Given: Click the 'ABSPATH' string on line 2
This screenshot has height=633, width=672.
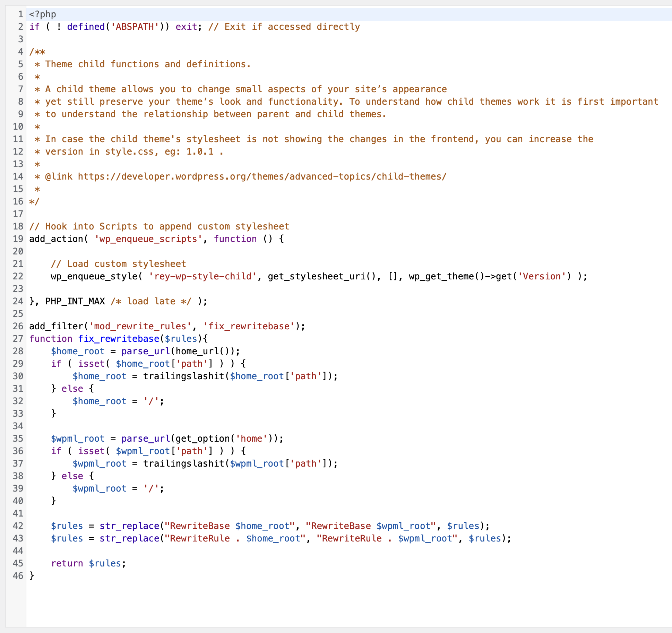Looking at the screenshot, I should tap(135, 27).
